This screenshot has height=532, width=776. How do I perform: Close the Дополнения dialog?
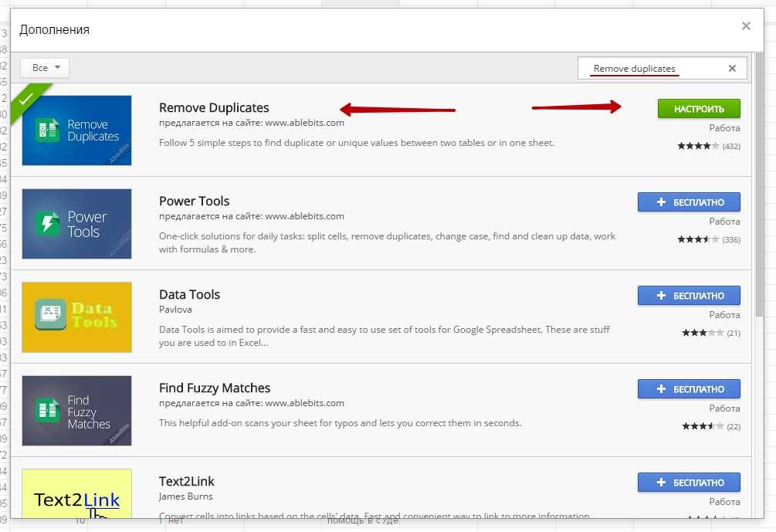click(x=746, y=26)
